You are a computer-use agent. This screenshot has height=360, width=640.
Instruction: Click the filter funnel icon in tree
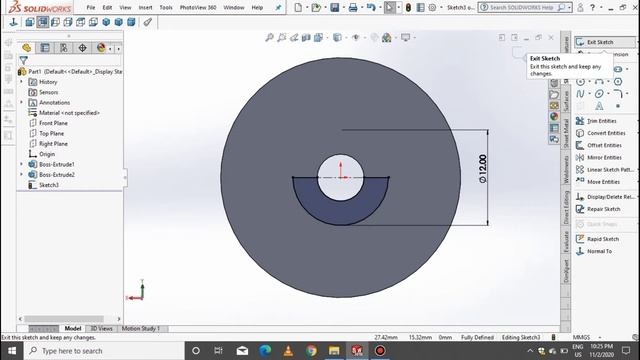click(24, 60)
